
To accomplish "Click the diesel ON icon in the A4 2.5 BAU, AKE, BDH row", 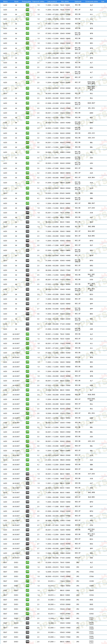I will (28, 275).
